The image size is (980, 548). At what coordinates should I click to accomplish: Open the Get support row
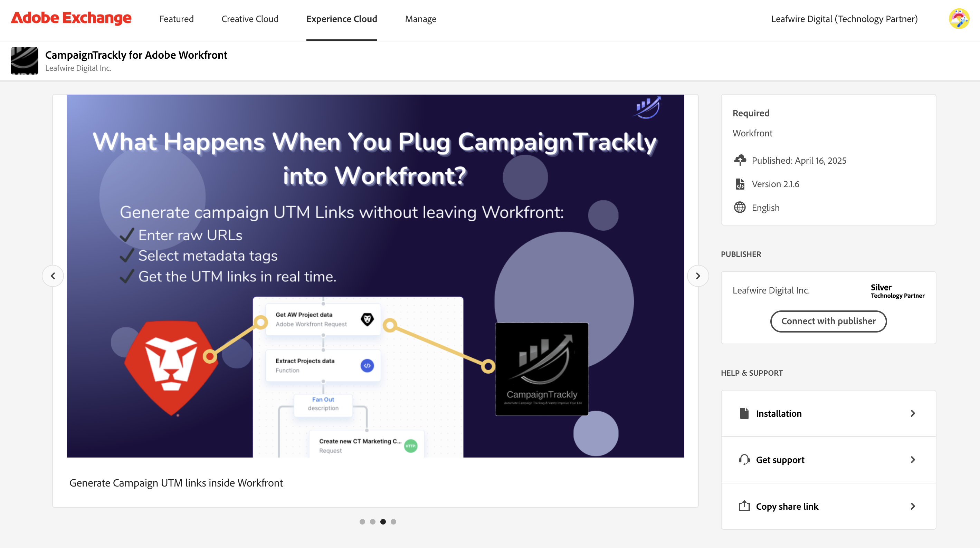pyautogui.click(x=828, y=460)
